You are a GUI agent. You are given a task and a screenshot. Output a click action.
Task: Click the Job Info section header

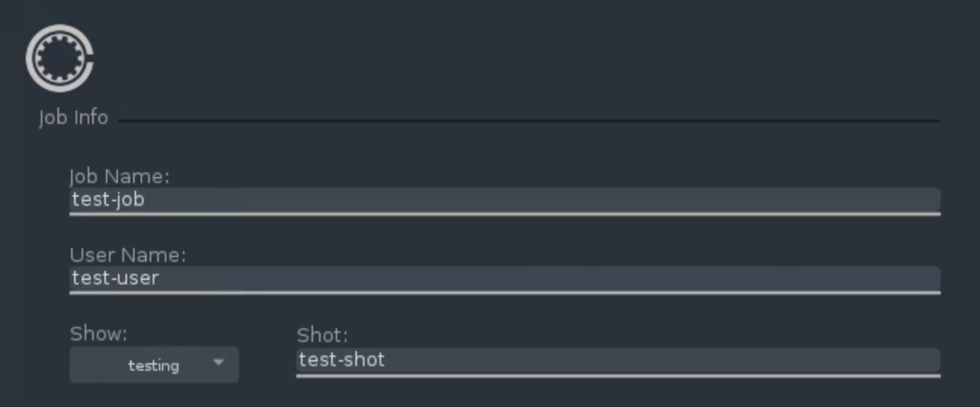point(73,118)
